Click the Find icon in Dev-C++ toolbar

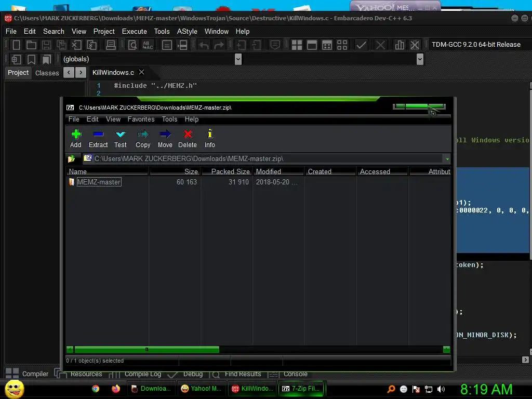click(x=132, y=45)
